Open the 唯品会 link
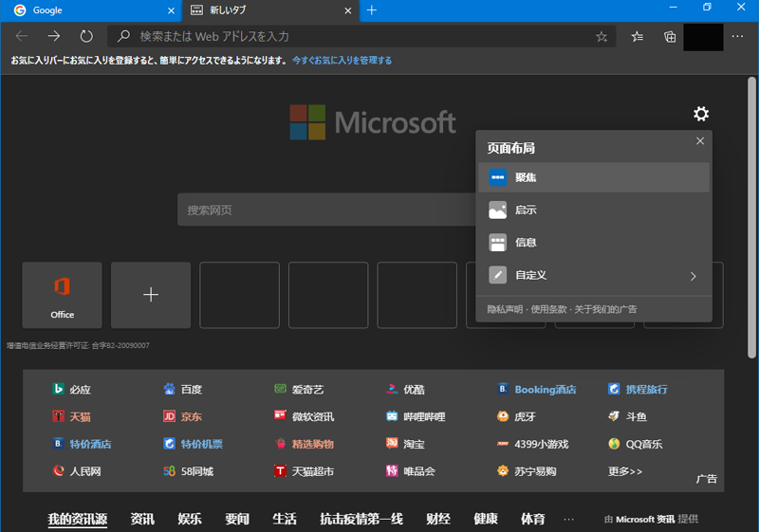 pos(411,471)
